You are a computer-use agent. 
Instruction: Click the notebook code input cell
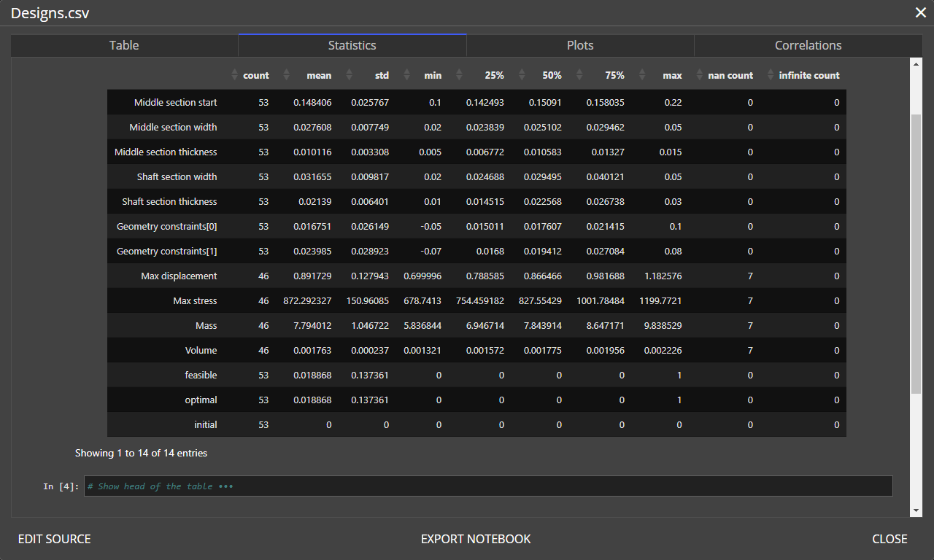click(511, 486)
